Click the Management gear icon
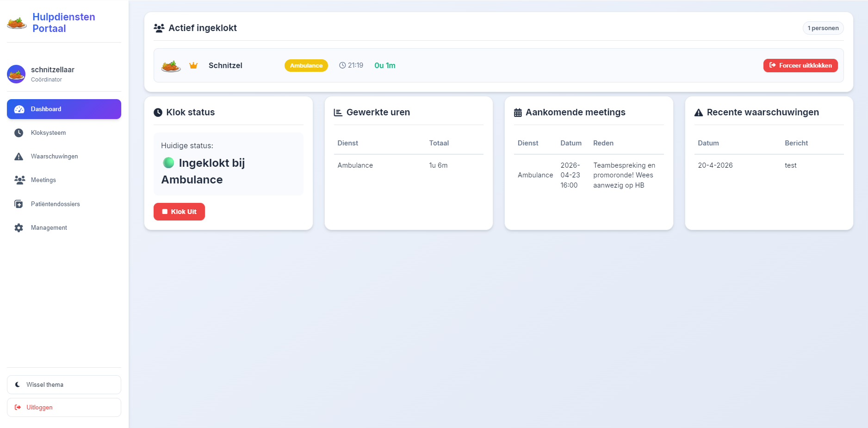The image size is (868, 428). pyautogui.click(x=19, y=228)
